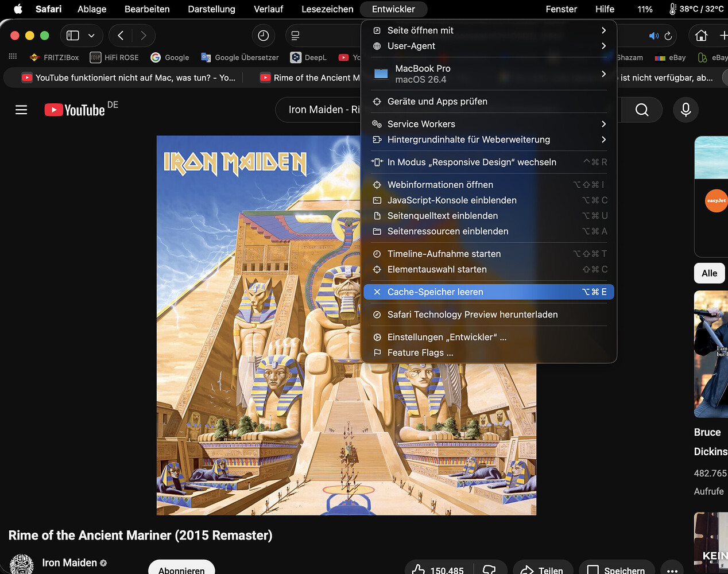728x574 pixels.
Task: Open the HiFi ROSE bookmark
Action: pyautogui.click(x=114, y=57)
